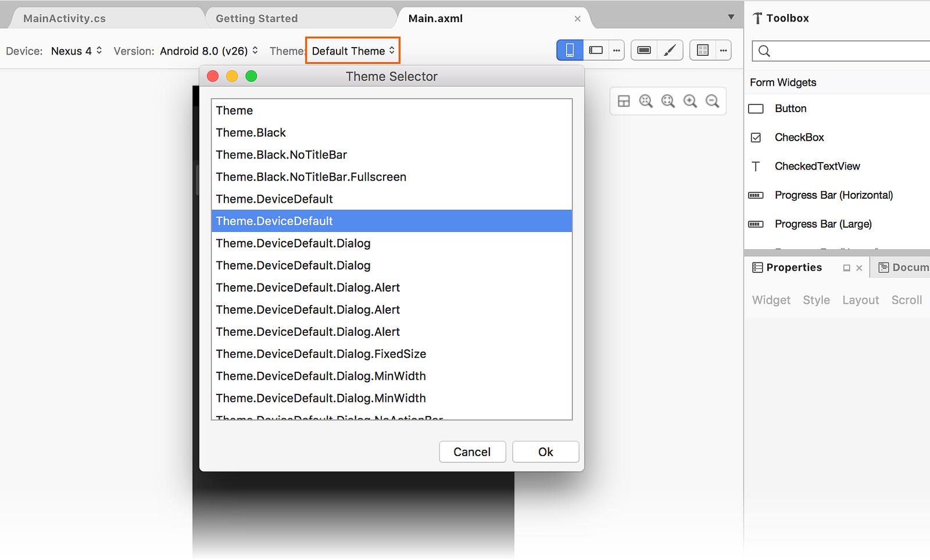Close the Theme Selector with red button
The image size is (930, 560).
click(213, 76)
